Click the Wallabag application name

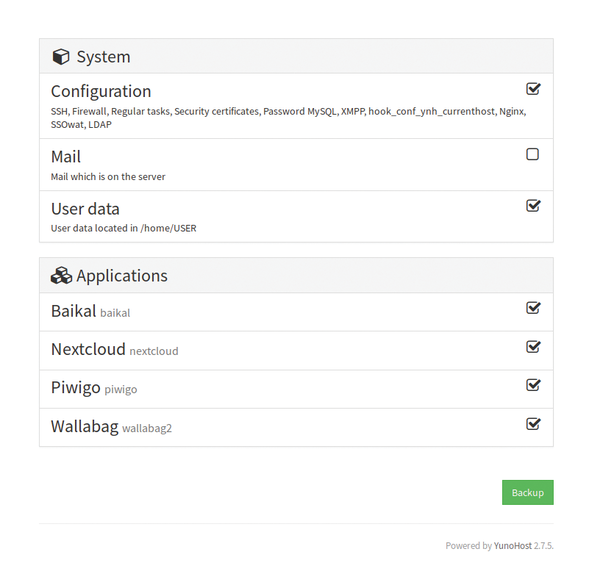point(85,427)
